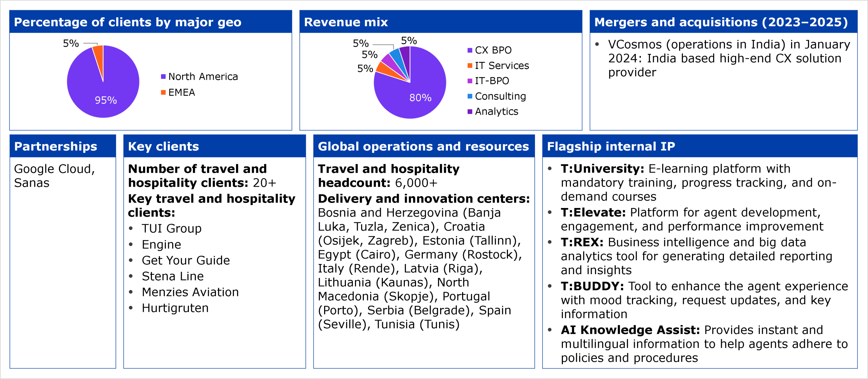The height and width of the screenshot is (379, 868).
Task: Click the Analytics legend square
Action: [470, 112]
